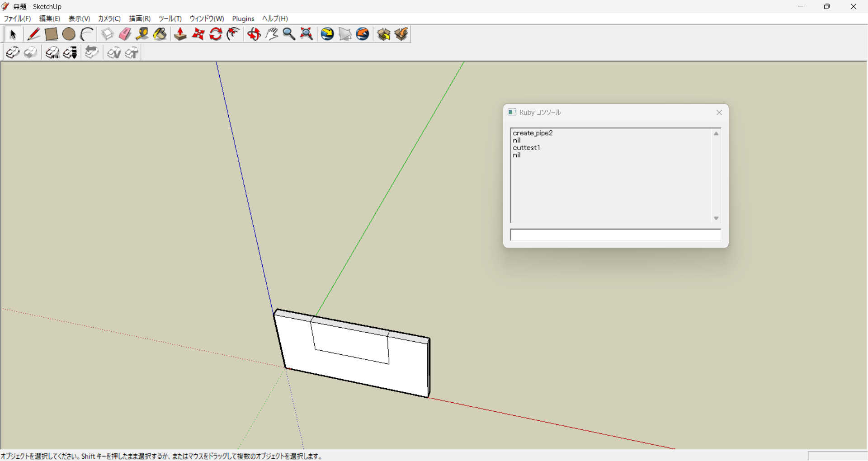Open the ウィンドウ(W) menu
The width and height of the screenshot is (868, 461).
pos(207,19)
